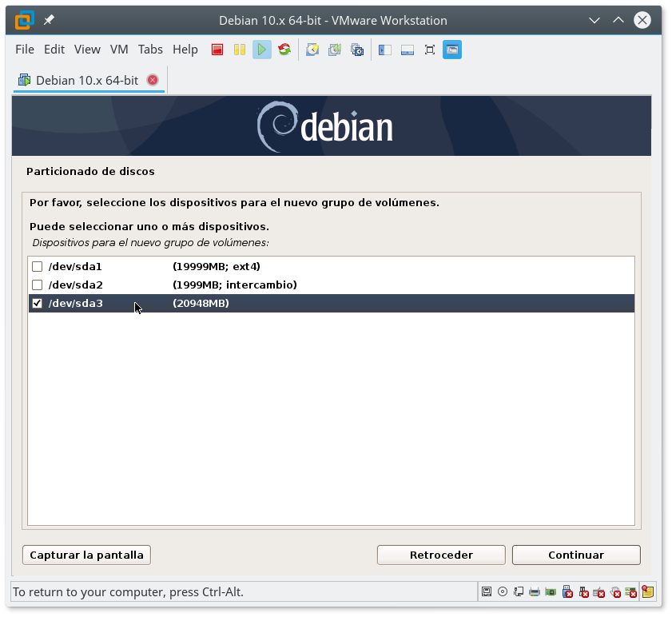Click the pin icon in the title bar

coord(49,20)
